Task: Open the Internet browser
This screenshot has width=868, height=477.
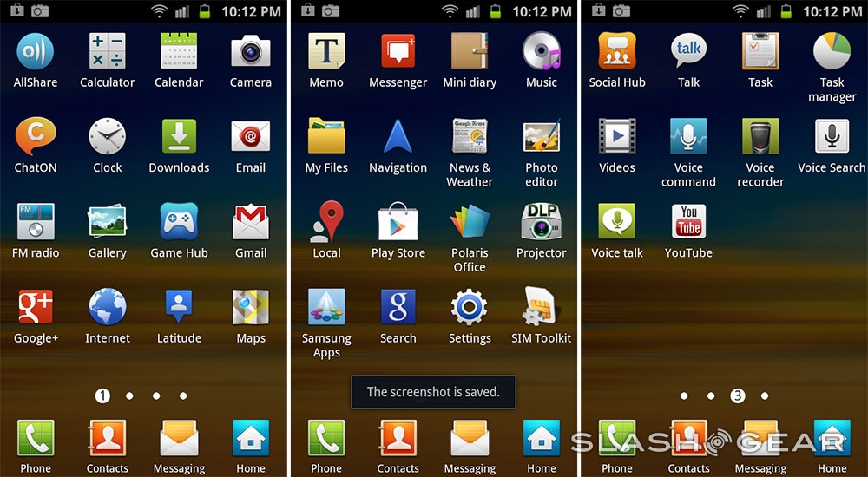Action: [108, 306]
